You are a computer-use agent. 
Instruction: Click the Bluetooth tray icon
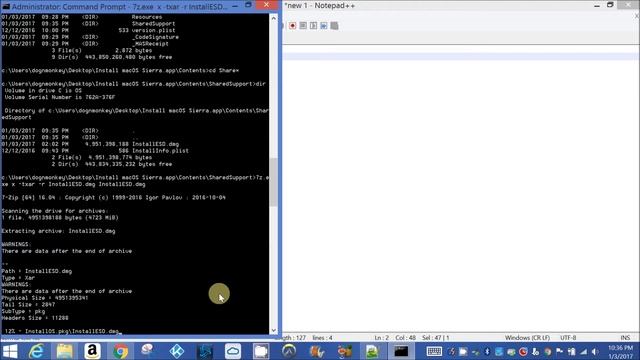[487, 351]
